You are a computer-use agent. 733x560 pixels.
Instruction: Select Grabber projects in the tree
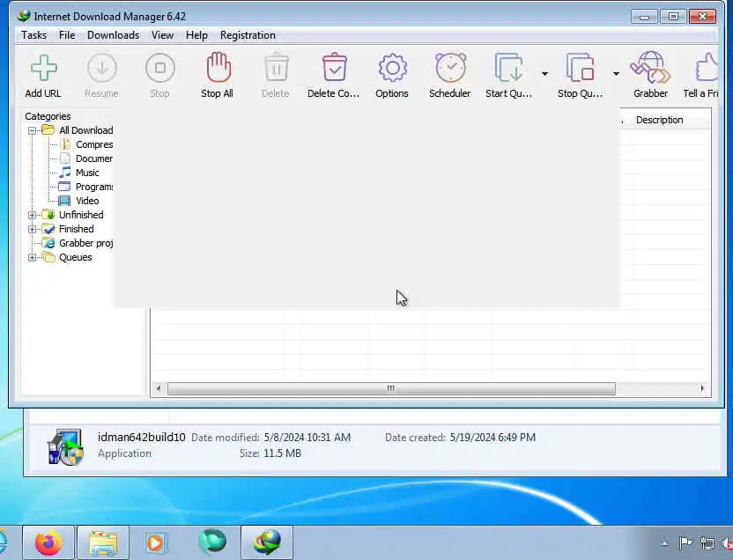point(86,243)
